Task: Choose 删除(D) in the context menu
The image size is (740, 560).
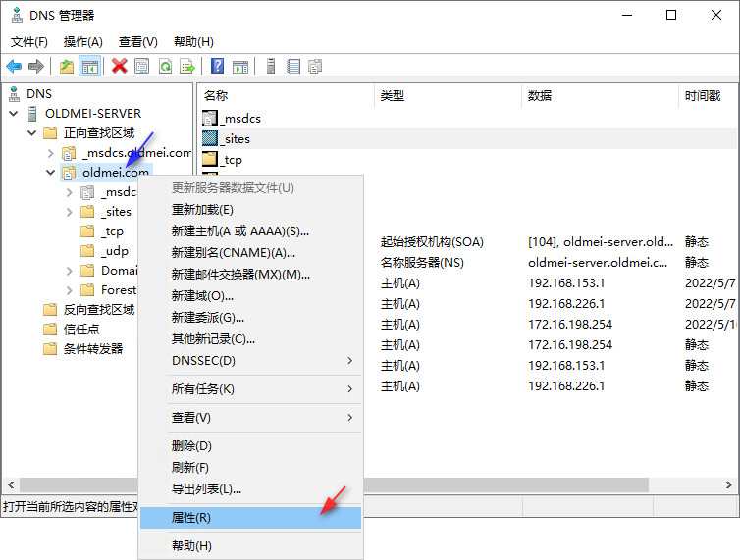Action: [250, 446]
